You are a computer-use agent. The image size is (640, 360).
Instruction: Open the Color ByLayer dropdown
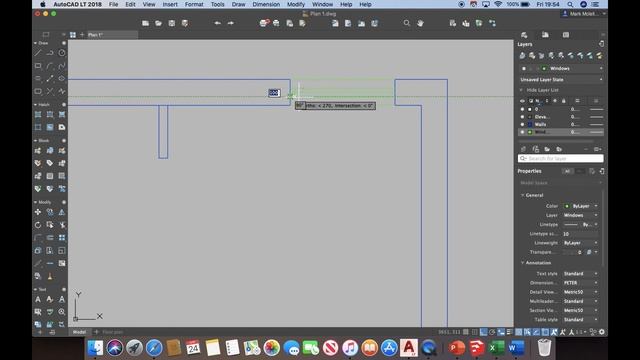[x=581, y=206]
